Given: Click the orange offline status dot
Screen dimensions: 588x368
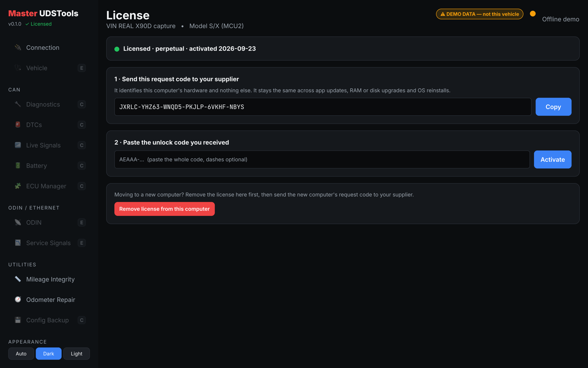Looking at the screenshot, I should click(x=533, y=14).
